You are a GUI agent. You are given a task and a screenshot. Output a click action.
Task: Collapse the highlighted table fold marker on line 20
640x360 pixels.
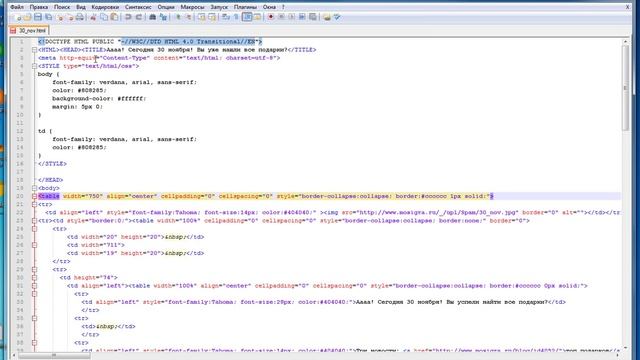tap(34, 196)
